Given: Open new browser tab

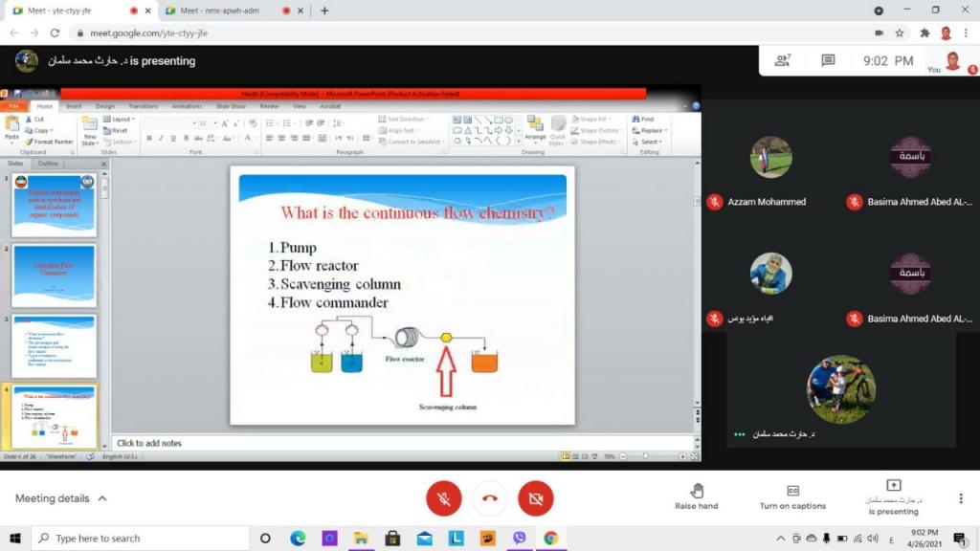Looking at the screenshot, I should click(x=324, y=11).
